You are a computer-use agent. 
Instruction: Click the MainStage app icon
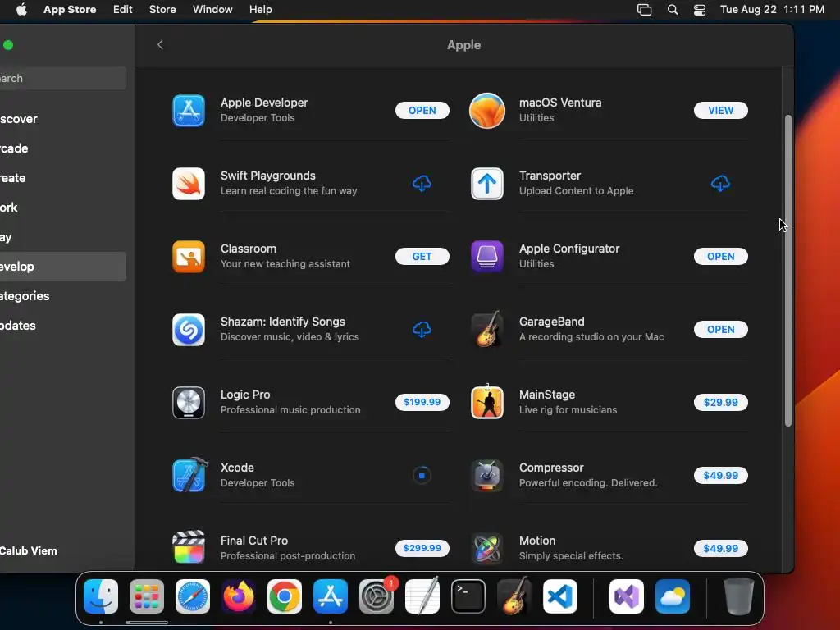(487, 402)
